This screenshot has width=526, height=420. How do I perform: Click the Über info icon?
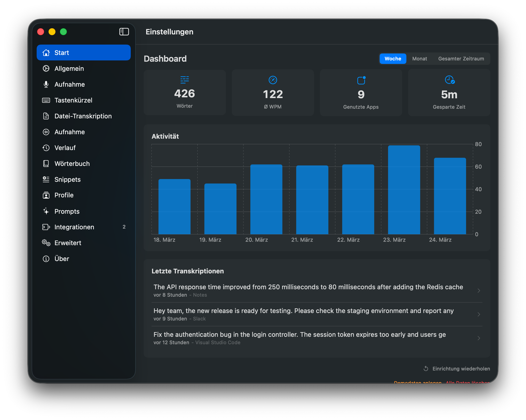46,259
